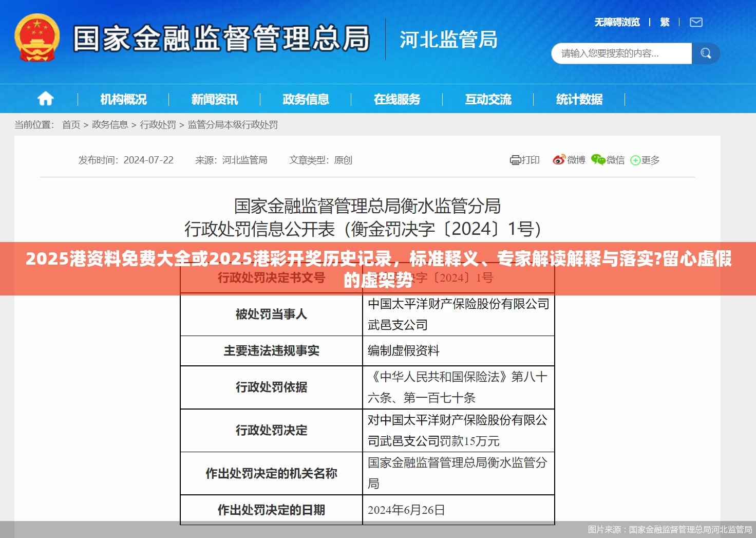Viewport: 756px width, 538px height.
Task: Share via WeChat icon
Action: (598, 160)
